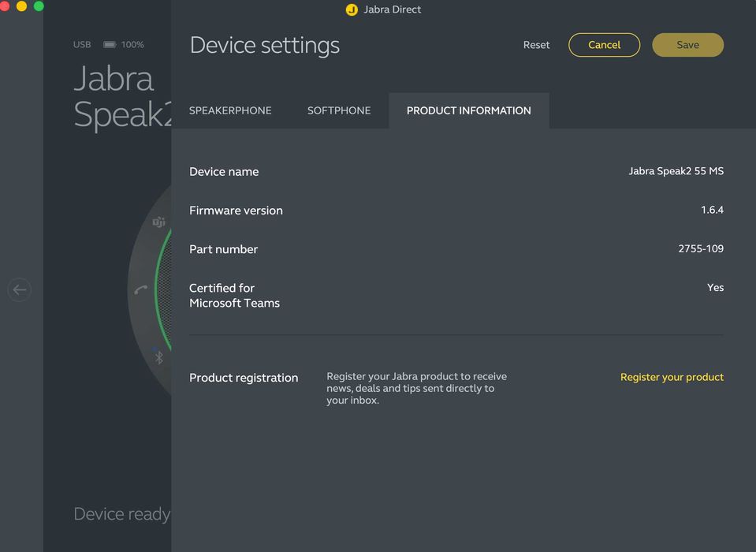Click the Device ready status text

coord(122,514)
